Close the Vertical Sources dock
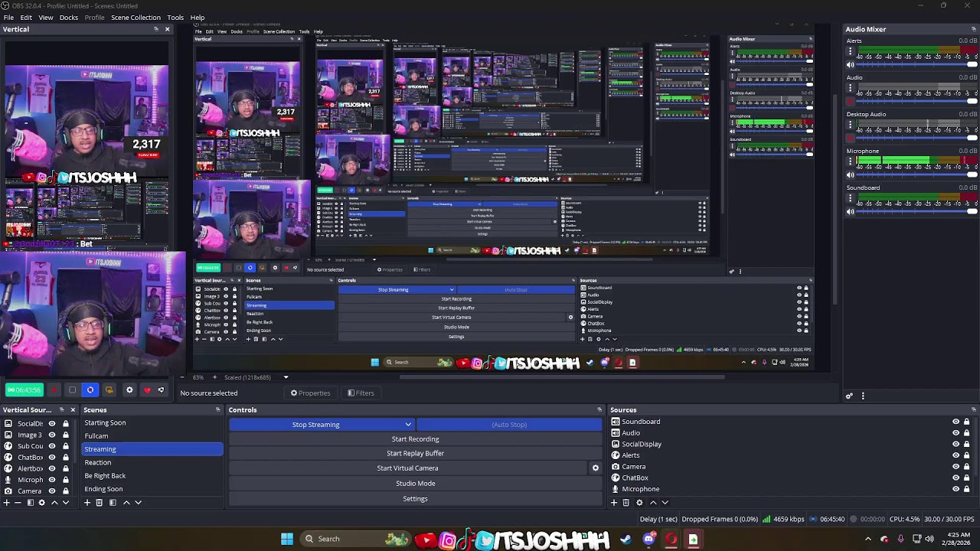Image resolution: width=980 pixels, height=551 pixels. pos(73,410)
